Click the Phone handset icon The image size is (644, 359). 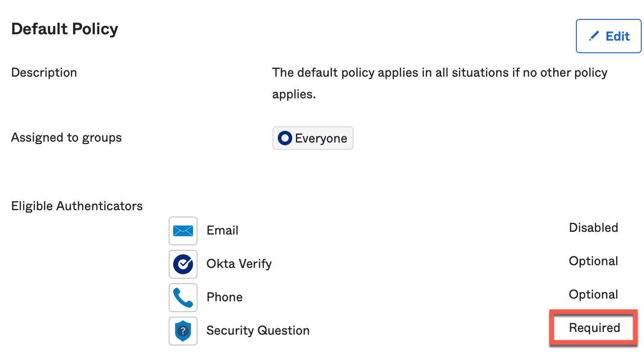183,298
